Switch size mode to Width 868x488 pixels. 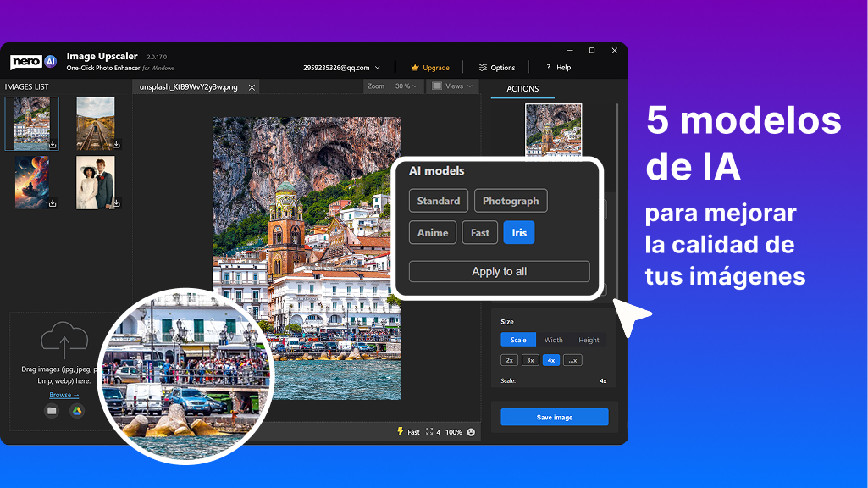(553, 339)
